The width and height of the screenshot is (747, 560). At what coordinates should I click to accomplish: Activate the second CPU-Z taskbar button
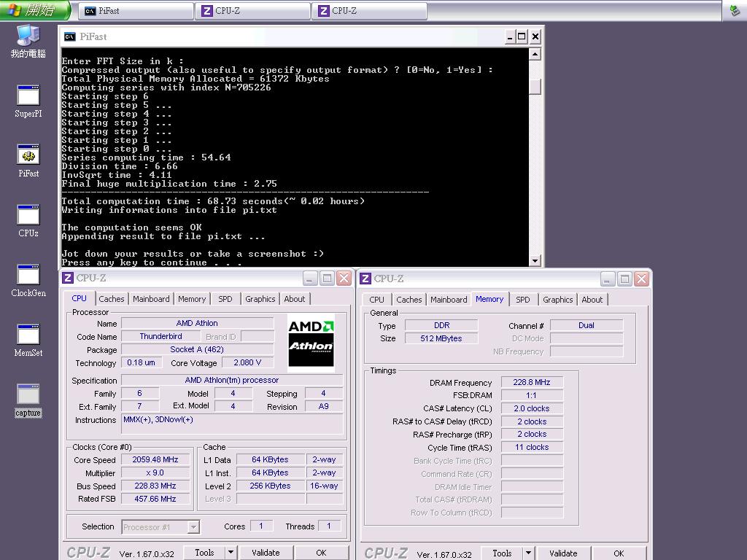click(x=370, y=11)
